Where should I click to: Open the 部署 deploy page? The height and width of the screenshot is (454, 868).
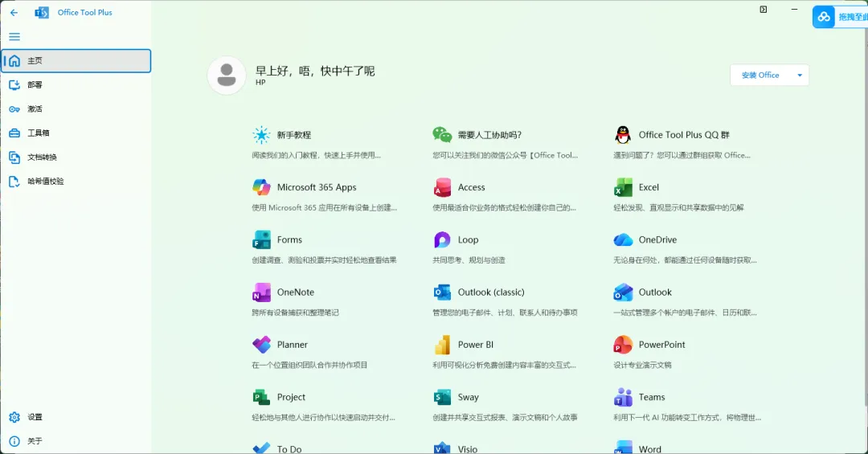76,84
